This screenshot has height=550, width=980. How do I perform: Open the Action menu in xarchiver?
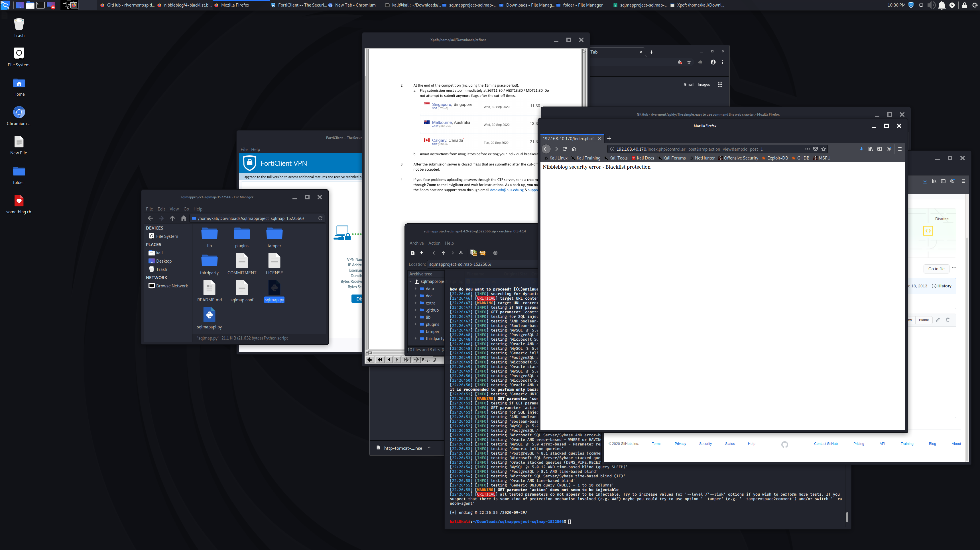pos(434,243)
